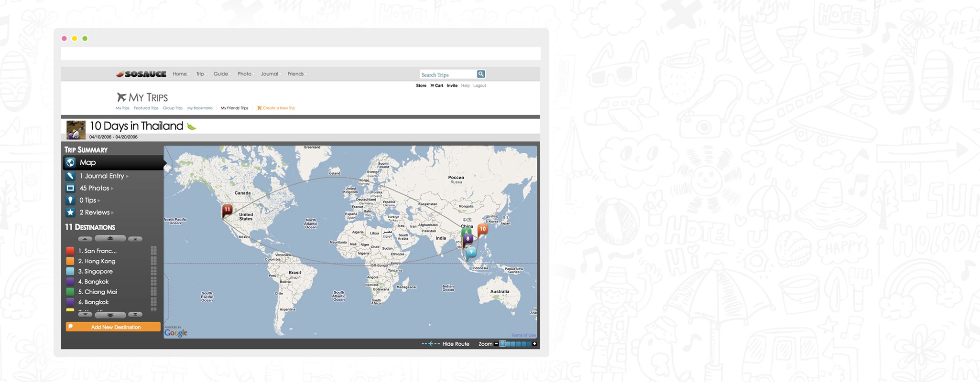
Task: Click orange map marker 10
Action: (483, 230)
